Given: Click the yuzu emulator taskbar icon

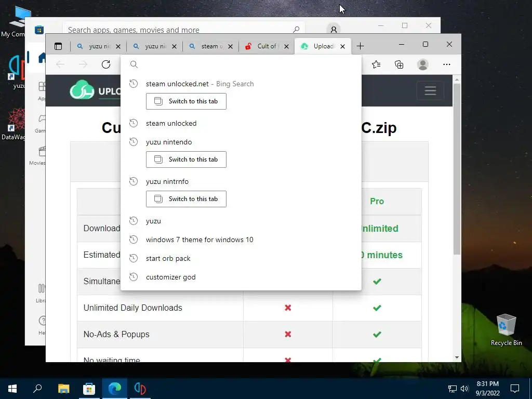Looking at the screenshot, I should (140, 389).
